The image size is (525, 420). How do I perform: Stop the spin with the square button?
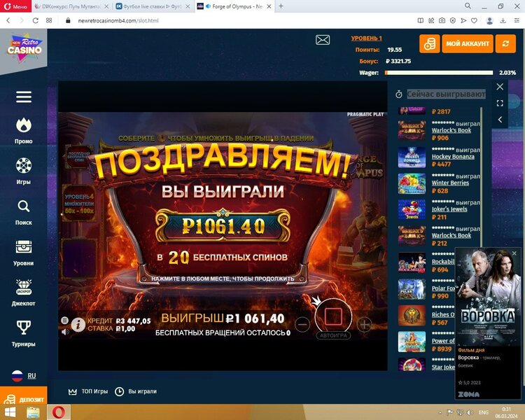pos(333,316)
